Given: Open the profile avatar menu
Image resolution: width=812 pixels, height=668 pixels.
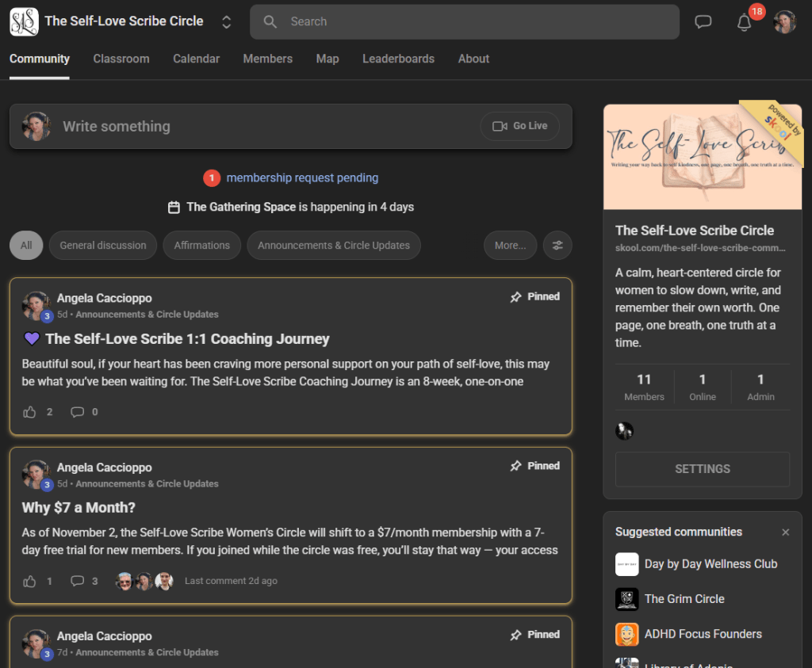Looking at the screenshot, I should pyautogui.click(x=784, y=22).
